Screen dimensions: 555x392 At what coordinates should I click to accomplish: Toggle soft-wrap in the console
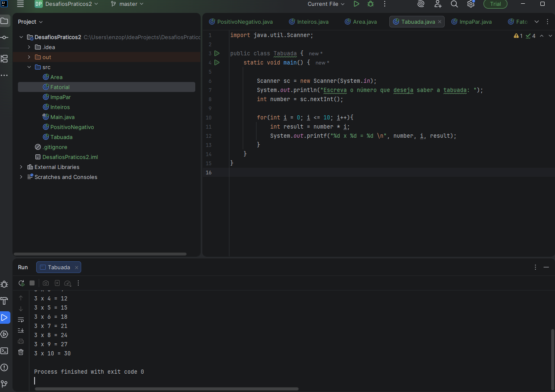pyautogui.click(x=21, y=320)
